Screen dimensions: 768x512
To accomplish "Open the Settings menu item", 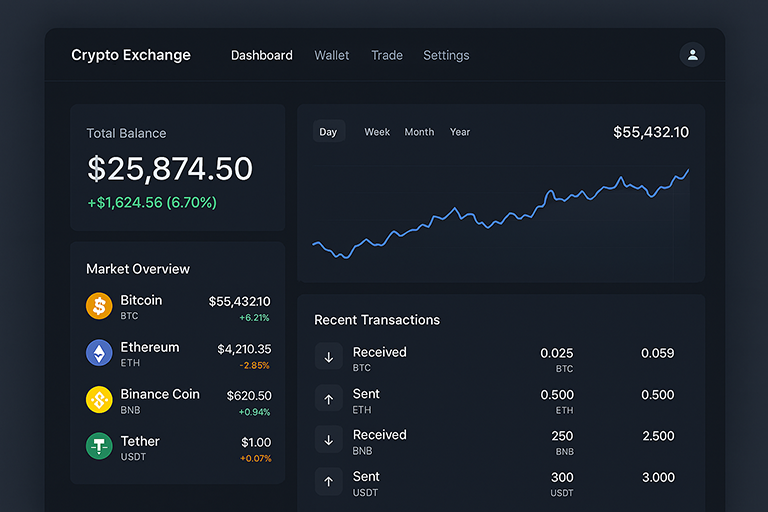I will coord(446,55).
